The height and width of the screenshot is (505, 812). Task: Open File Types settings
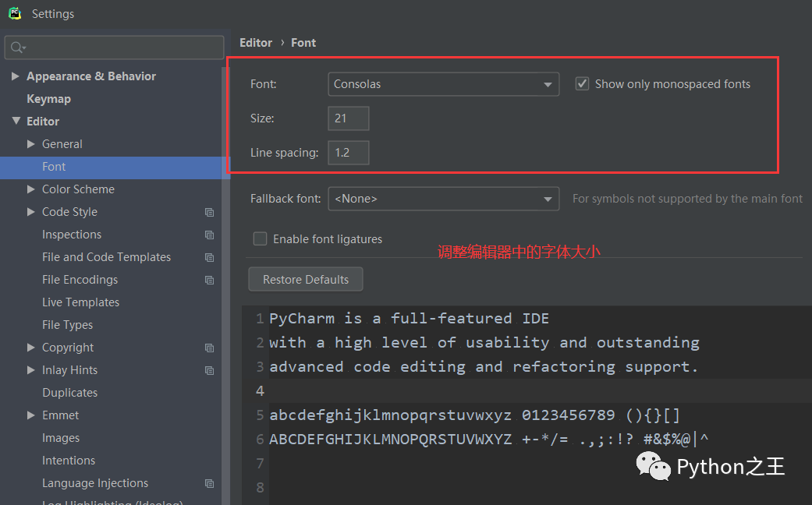(67, 325)
